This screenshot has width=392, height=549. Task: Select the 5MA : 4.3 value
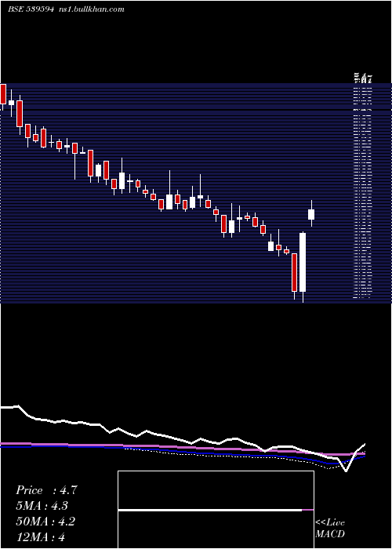click(x=42, y=506)
